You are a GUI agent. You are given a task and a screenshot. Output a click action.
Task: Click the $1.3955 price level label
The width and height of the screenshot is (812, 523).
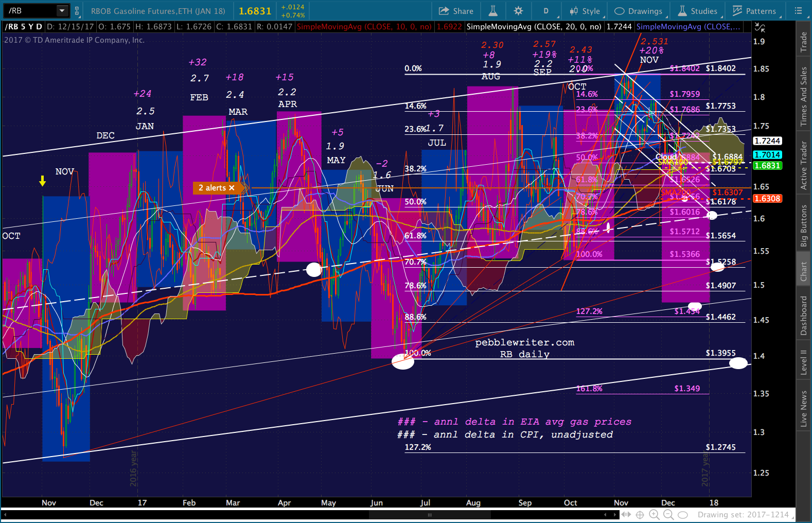click(x=720, y=353)
